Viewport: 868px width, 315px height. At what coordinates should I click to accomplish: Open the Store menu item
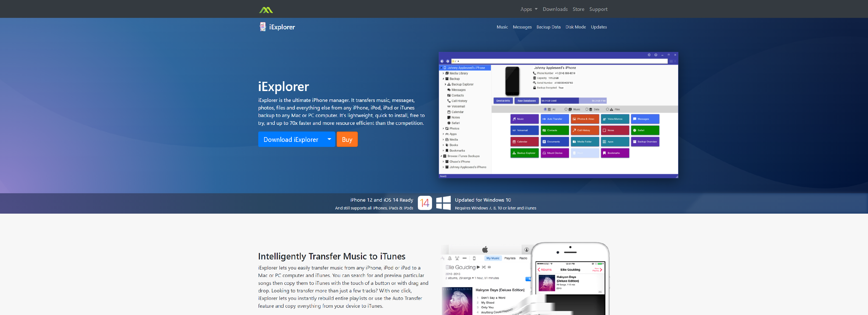(578, 8)
